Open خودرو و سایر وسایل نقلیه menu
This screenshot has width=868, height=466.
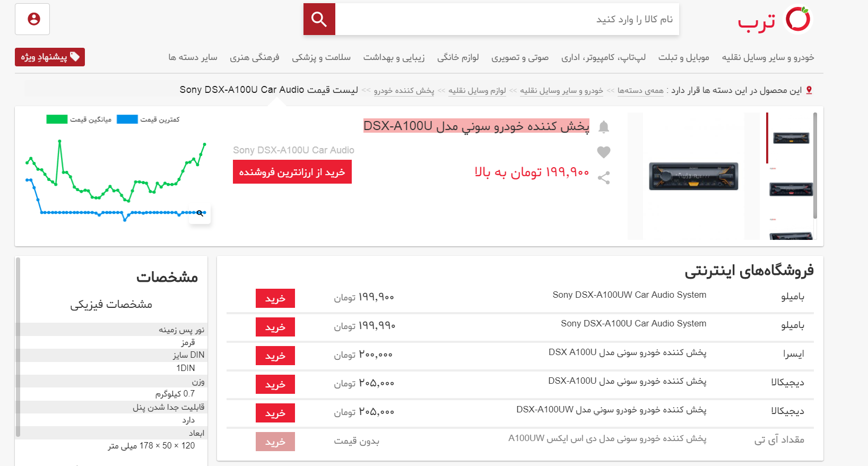pos(768,57)
